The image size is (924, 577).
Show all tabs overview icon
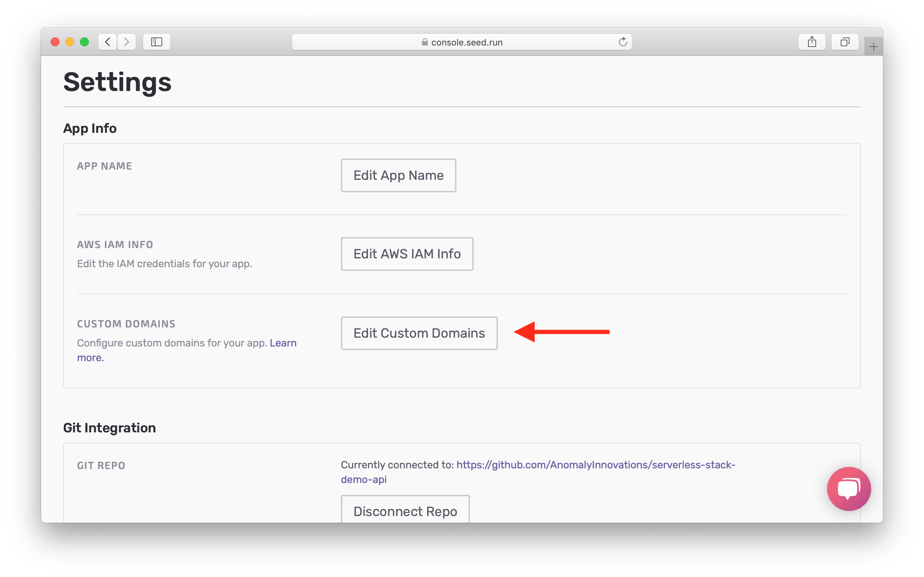point(845,41)
